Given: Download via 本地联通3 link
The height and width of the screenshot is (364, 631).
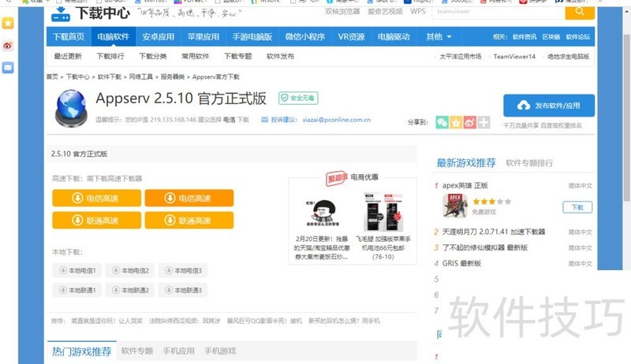Looking at the screenshot, I should [x=182, y=290].
